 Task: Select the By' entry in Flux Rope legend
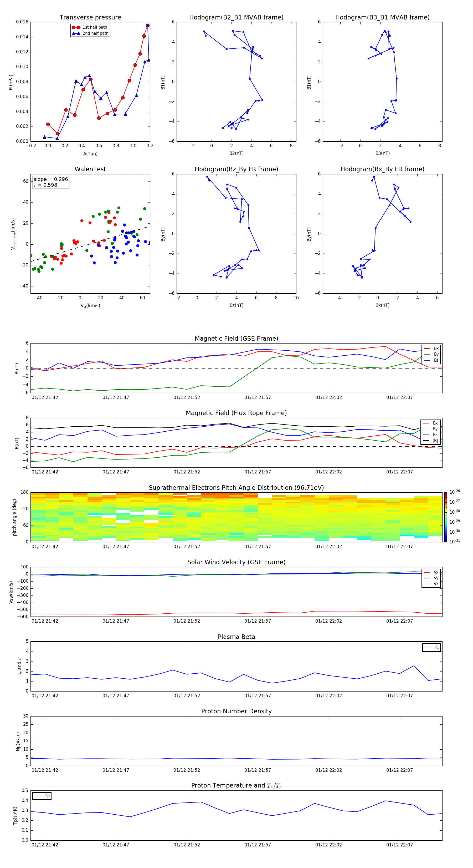click(x=431, y=429)
